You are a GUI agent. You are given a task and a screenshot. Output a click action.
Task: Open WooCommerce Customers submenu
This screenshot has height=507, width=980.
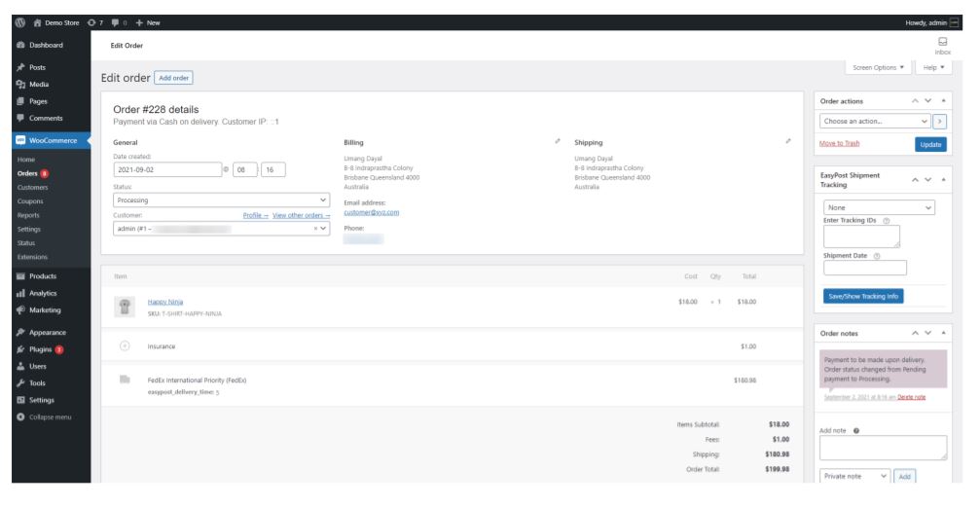pos(32,188)
